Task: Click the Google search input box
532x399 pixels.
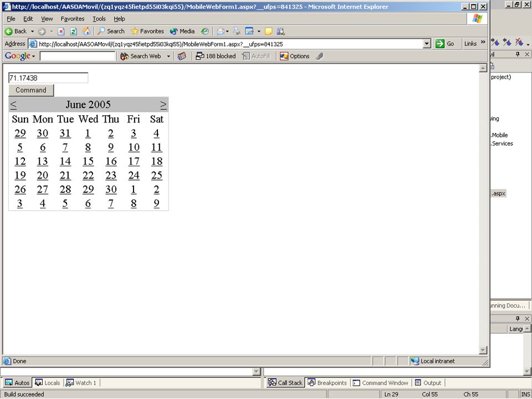Action: 78,57
